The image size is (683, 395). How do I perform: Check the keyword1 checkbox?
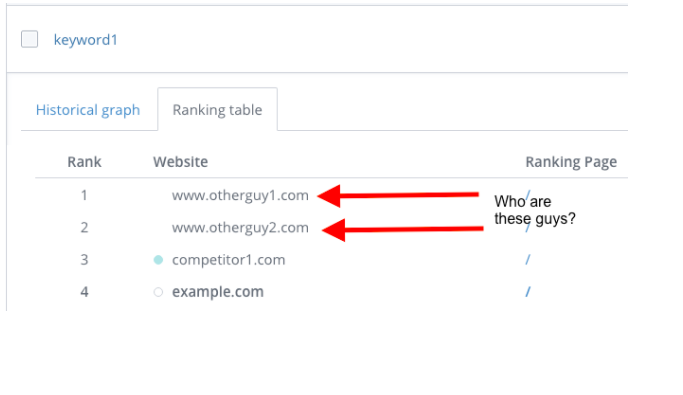(30, 39)
